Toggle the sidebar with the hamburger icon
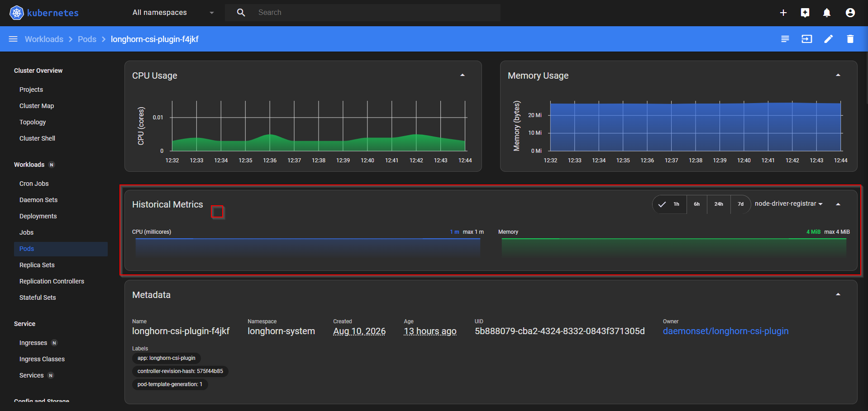 [x=13, y=39]
